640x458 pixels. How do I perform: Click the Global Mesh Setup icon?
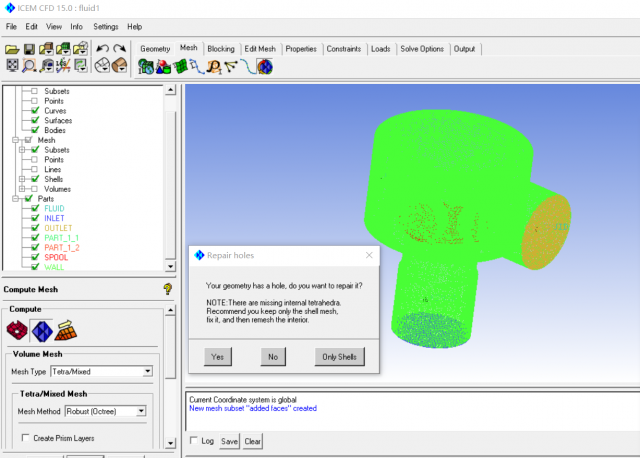coord(147,67)
